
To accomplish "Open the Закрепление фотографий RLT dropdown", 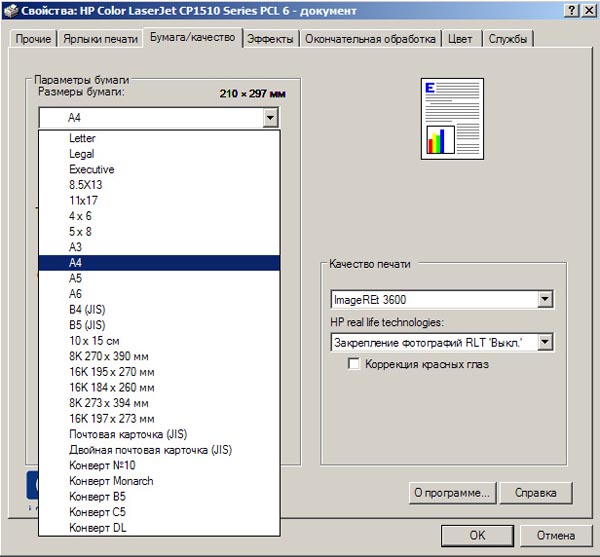I will (545, 342).
